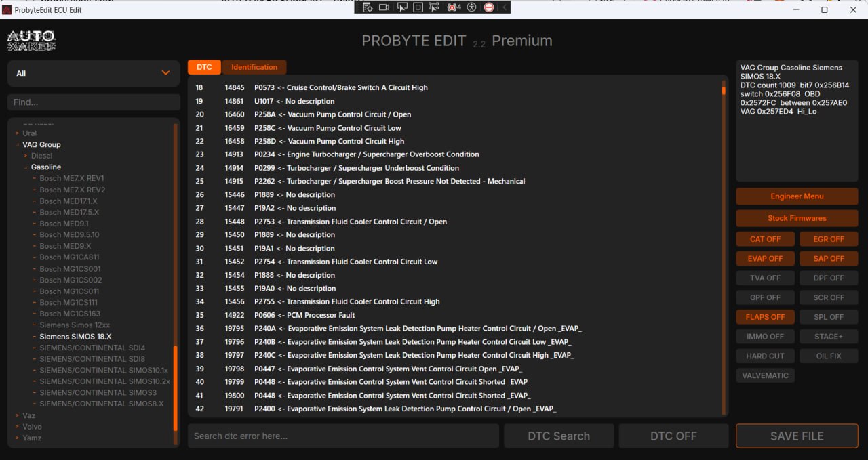The height and width of the screenshot is (460, 868).
Task: Enable the TVA OFF option
Action: pos(765,278)
